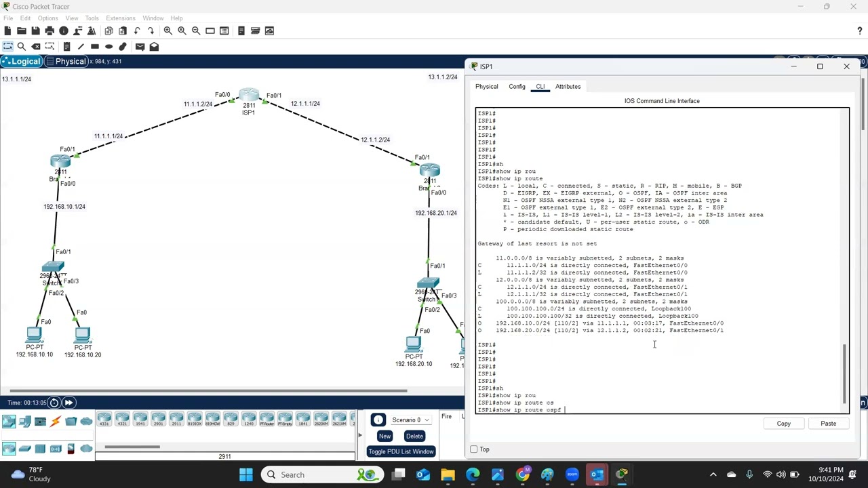Open the View menu
The image size is (868, 488).
(71, 18)
